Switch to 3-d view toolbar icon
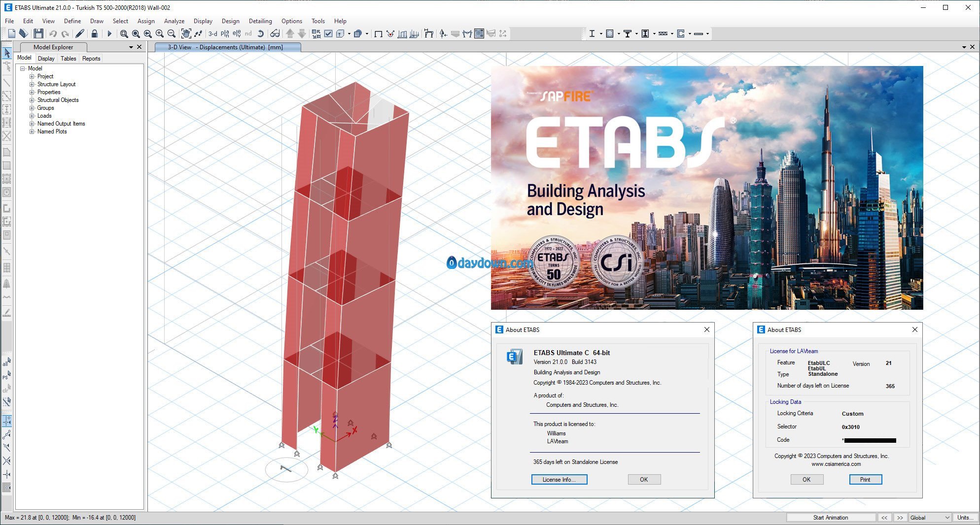The height and width of the screenshot is (525, 980). (x=212, y=33)
